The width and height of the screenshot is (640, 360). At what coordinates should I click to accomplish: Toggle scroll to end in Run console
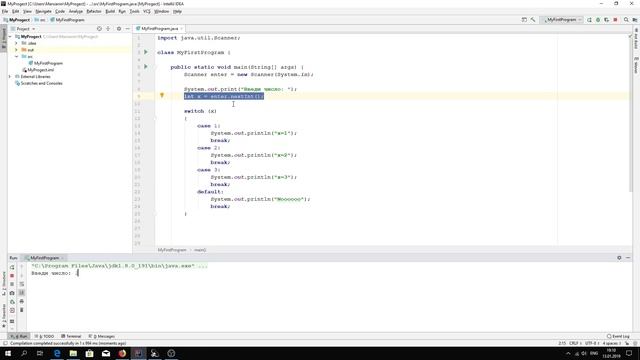click(22, 293)
